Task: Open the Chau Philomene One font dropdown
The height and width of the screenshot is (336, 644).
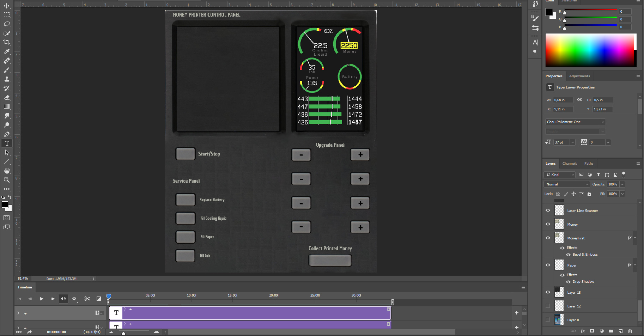Action: (603, 122)
